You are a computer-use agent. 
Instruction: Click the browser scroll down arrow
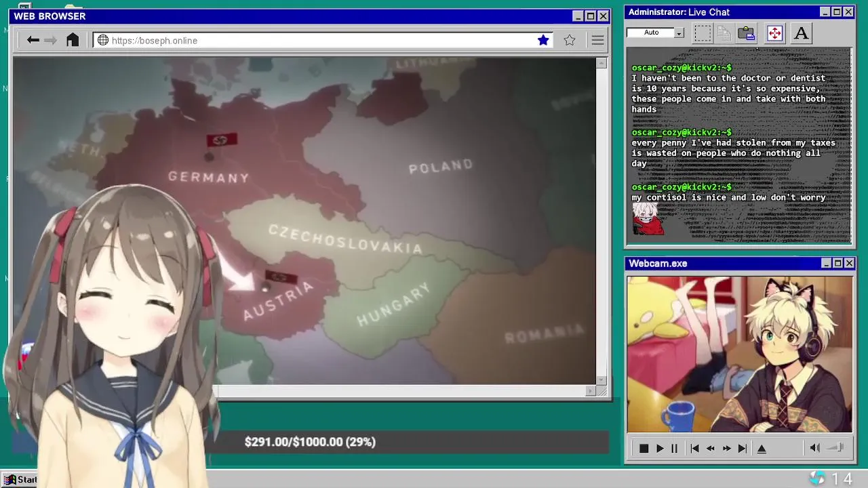coord(601,380)
